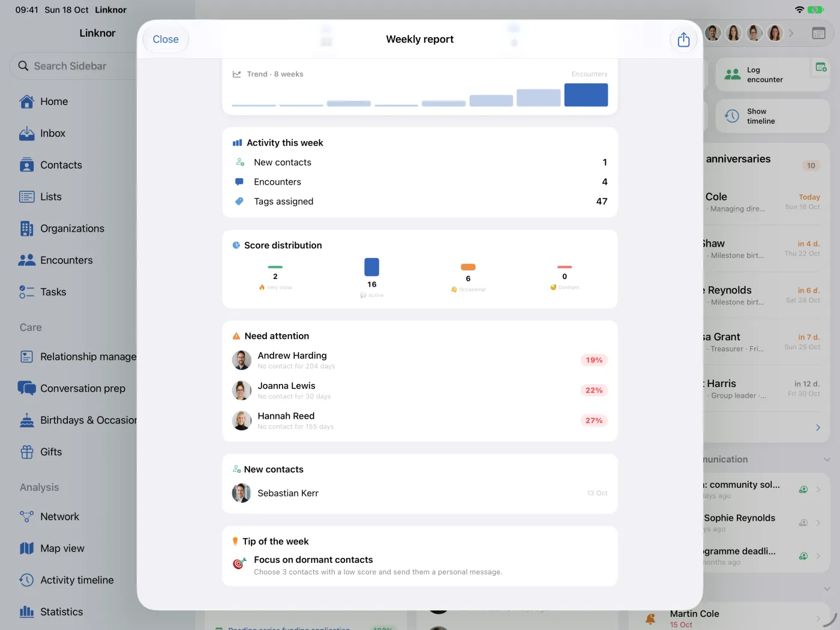Click the Show timeline button
The width and height of the screenshot is (840, 630).
coord(773,116)
